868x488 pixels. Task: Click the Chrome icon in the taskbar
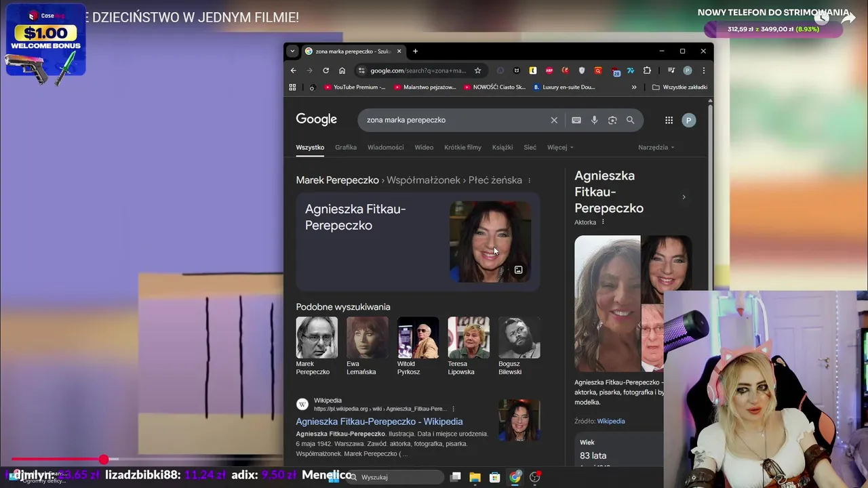[515, 477]
